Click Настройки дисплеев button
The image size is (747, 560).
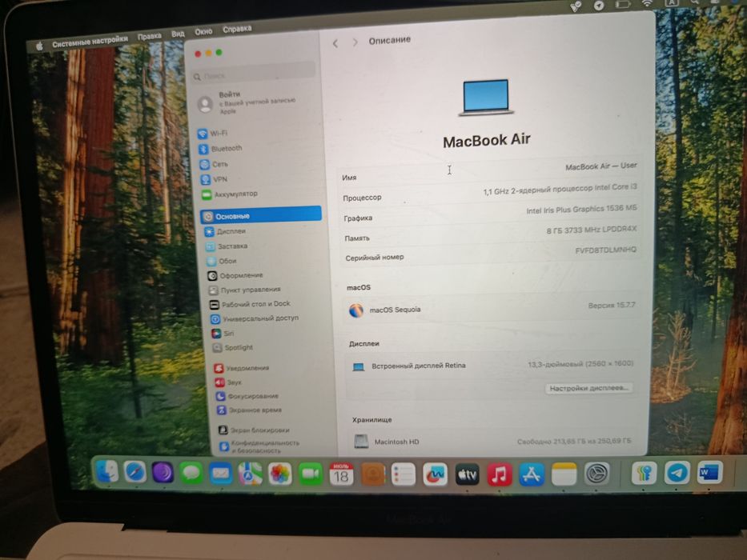[x=589, y=388]
